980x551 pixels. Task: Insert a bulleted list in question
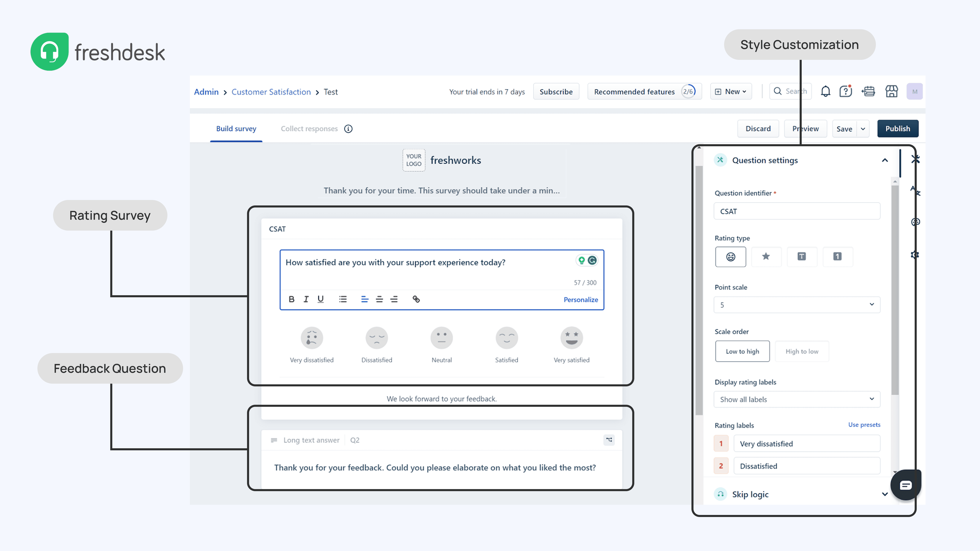(x=343, y=299)
